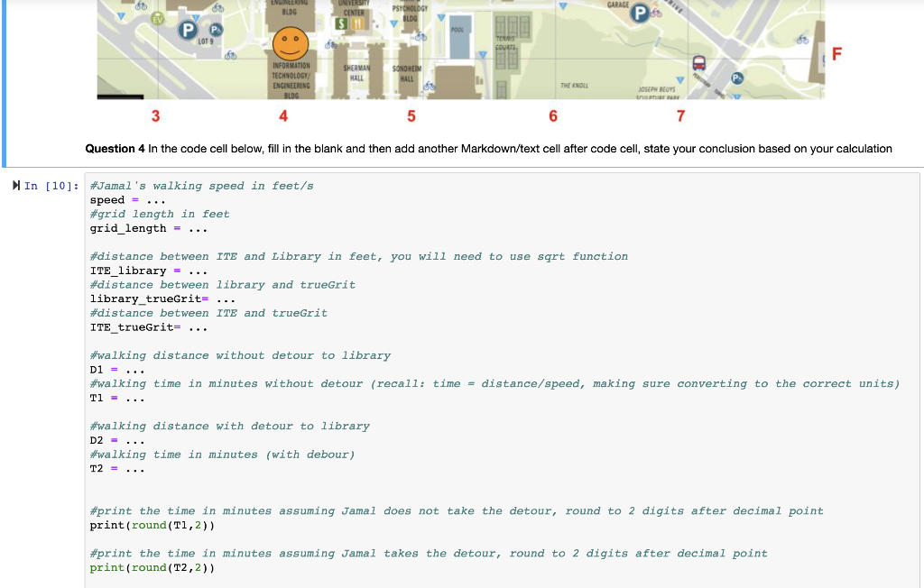This screenshot has height=588, width=924.
Task: Click the small parking icon near Joseph Beuys Sculpture Park
Action: click(737, 77)
